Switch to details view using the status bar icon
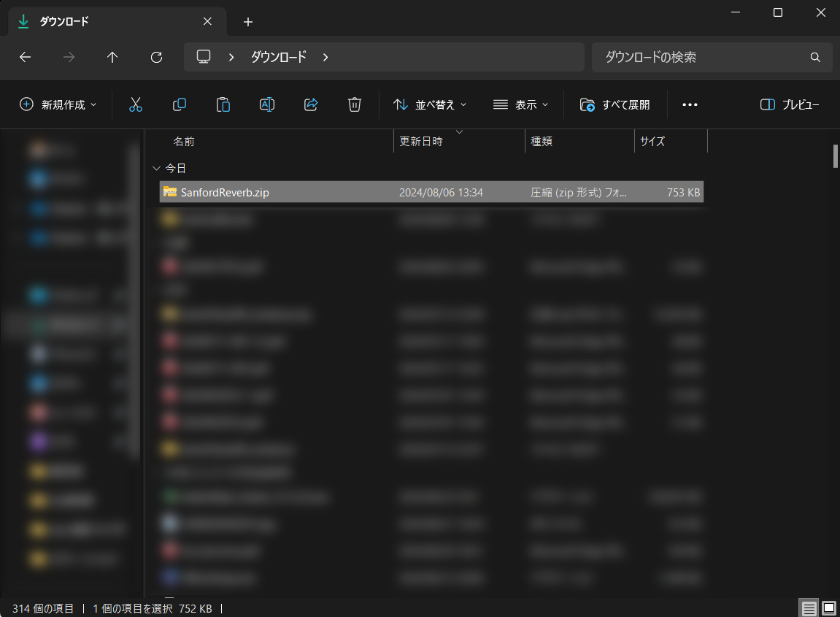This screenshot has height=617, width=840. [x=809, y=608]
